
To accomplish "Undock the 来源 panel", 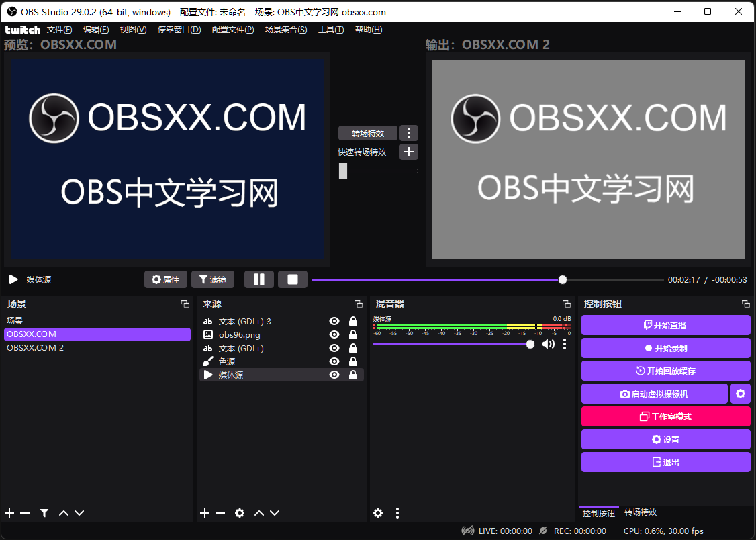I will (359, 304).
